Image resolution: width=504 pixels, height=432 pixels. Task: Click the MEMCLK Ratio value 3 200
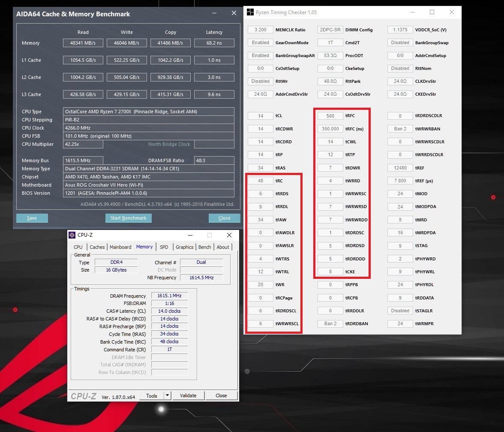[x=261, y=30]
